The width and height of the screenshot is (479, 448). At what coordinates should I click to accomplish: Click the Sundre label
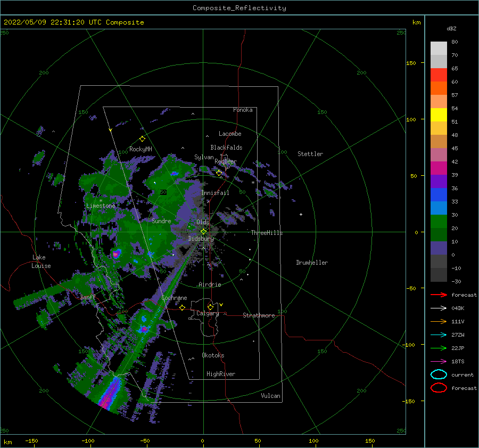(161, 221)
